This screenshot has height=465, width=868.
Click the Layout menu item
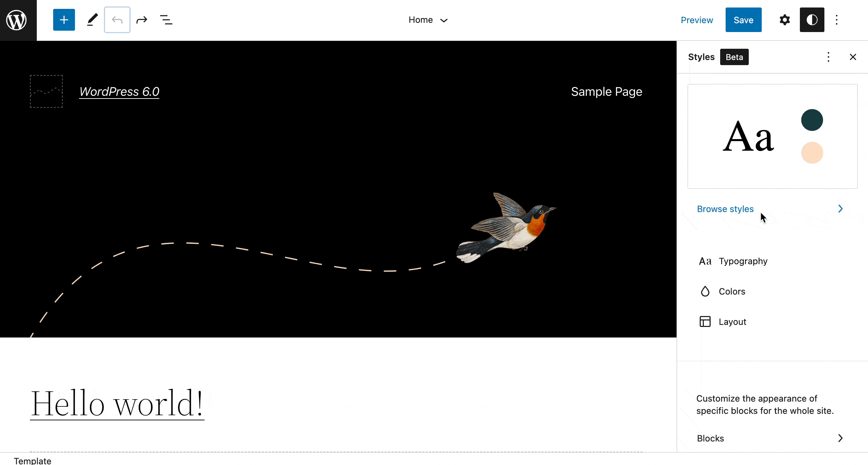(x=732, y=321)
